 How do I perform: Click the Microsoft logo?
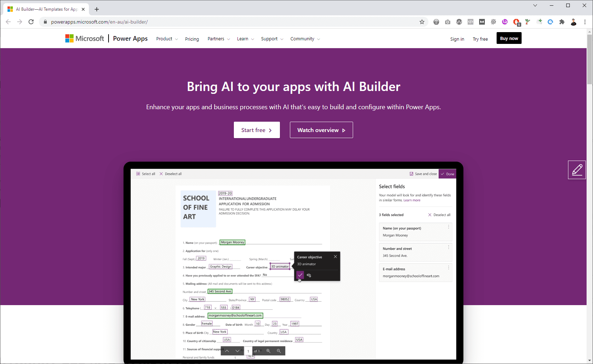coord(85,38)
